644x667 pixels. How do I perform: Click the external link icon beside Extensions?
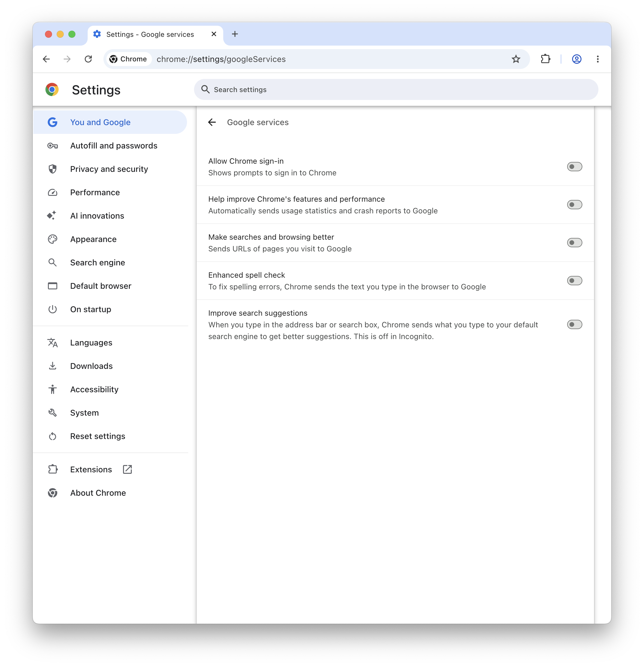tap(127, 470)
